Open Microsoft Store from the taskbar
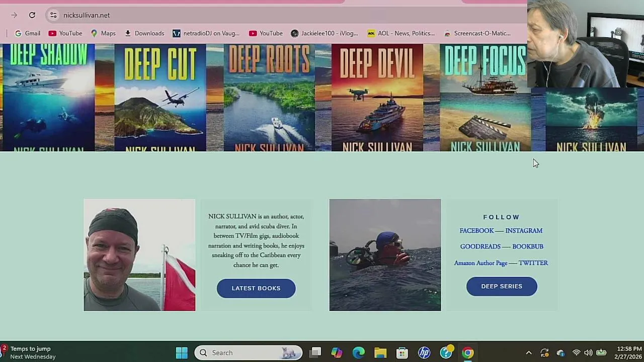The width and height of the screenshot is (644, 362). (402, 353)
